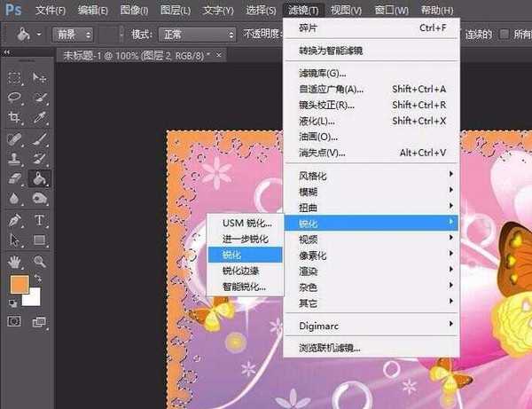This screenshot has height=409, width=532.
Task: Select the Pen tool
Action: pyautogui.click(x=14, y=220)
